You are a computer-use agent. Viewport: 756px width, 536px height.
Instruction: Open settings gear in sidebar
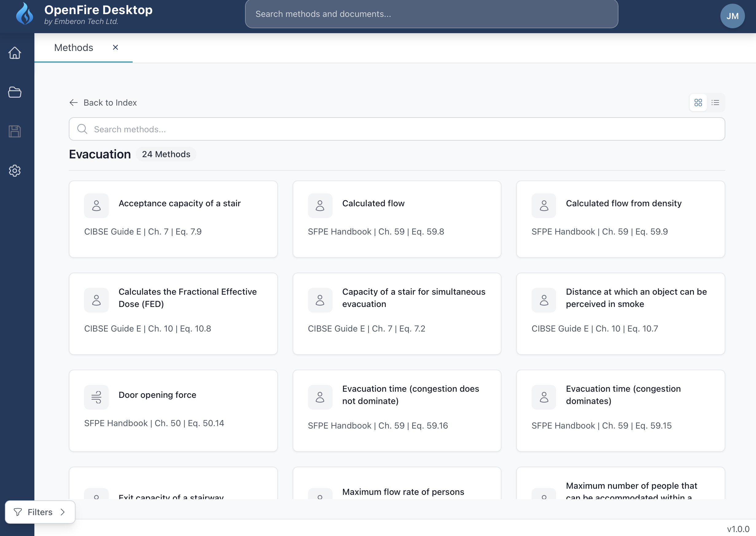[x=14, y=171]
